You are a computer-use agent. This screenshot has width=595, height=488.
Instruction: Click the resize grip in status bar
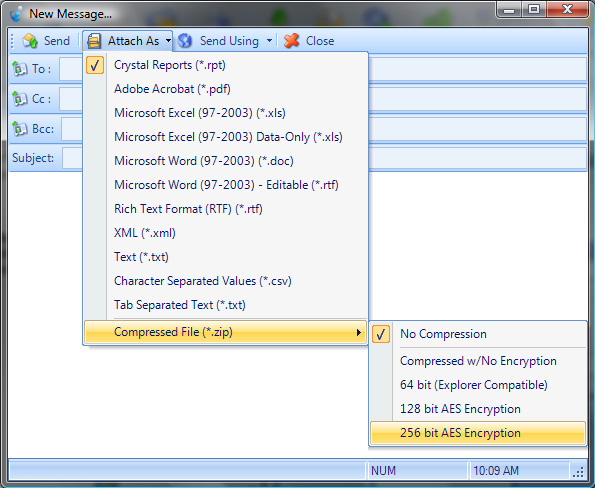(x=578, y=472)
